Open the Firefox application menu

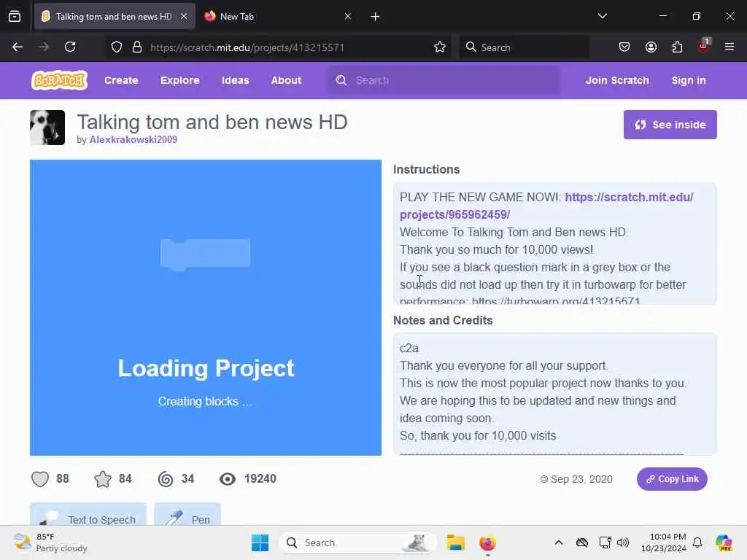tap(729, 47)
